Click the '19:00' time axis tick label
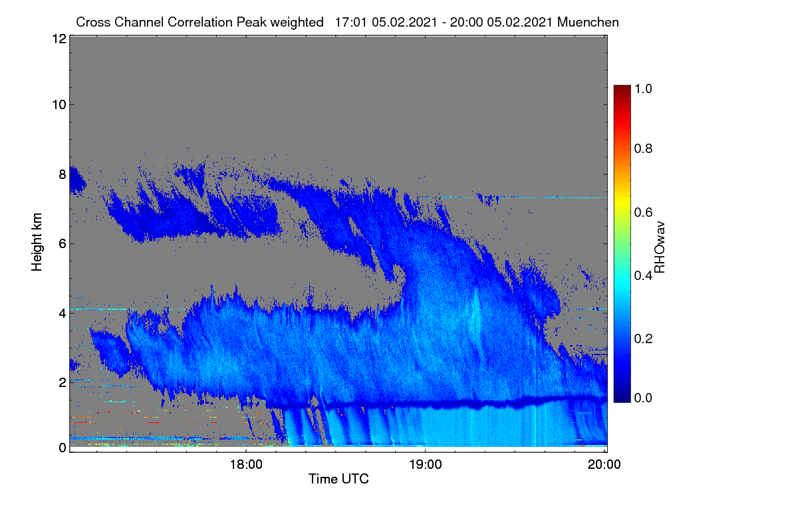The width and height of the screenshot is (798, 532). 426,464
